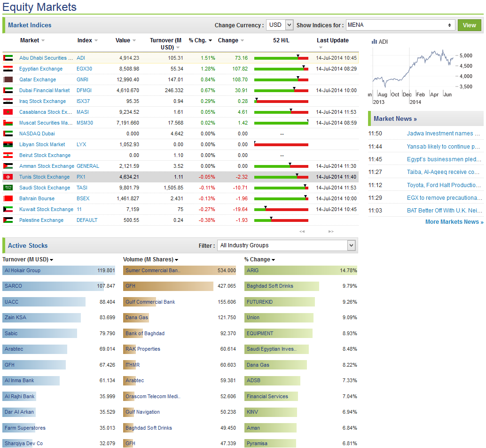Select the SARCO turnover bar
Viewport: 486px width, 448px height.
tap(53, 286)
